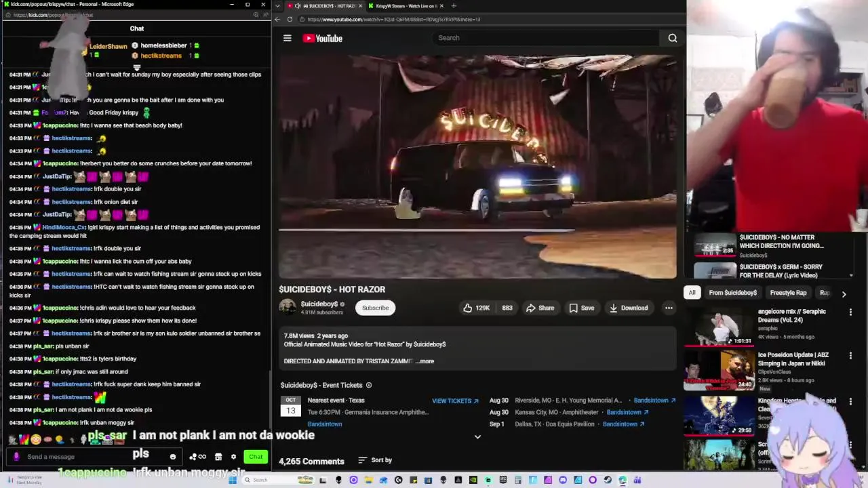The width and height of the screenshot is (868, 488).
Task: Expand the playlist panel with the down chevron
Action: (851, 276)
